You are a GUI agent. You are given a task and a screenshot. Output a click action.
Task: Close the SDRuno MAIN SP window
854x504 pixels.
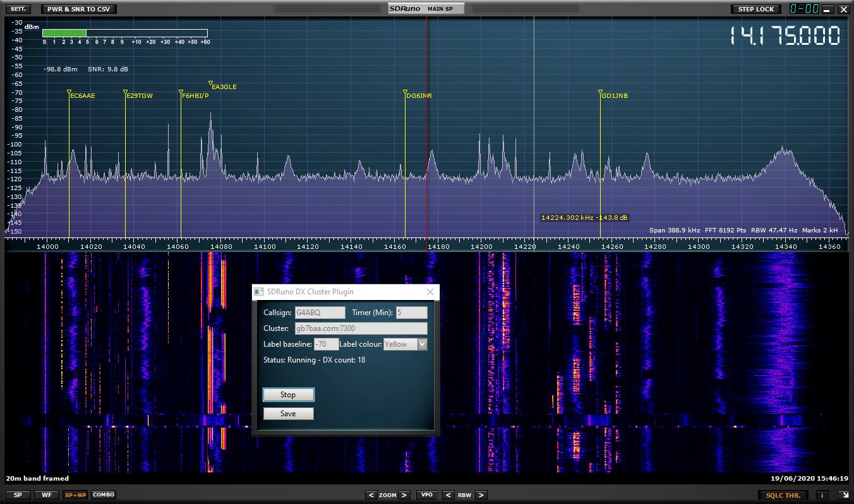(x=843, y=9)
